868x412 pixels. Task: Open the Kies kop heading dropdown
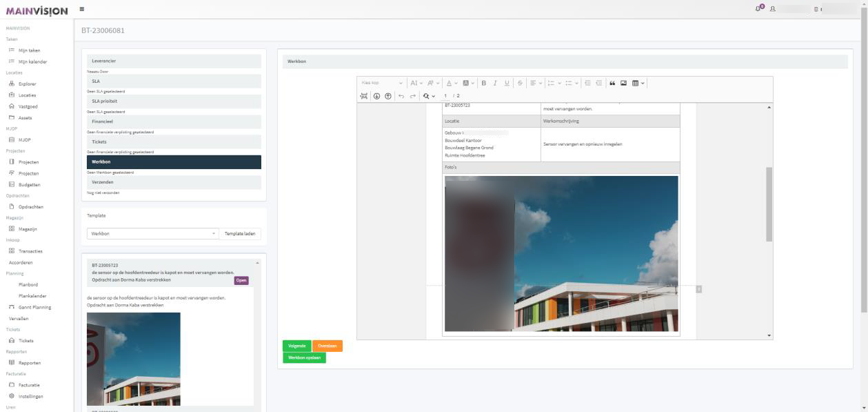pos(382,83)
